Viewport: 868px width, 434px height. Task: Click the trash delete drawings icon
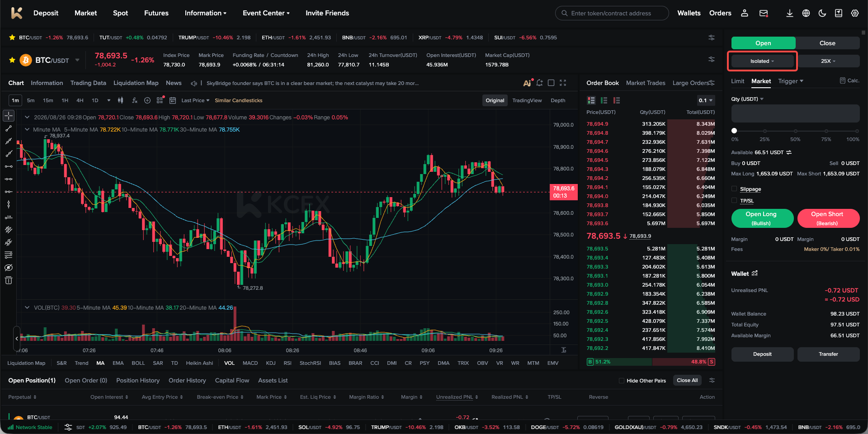pyautogui.click(x=9, y=280)
